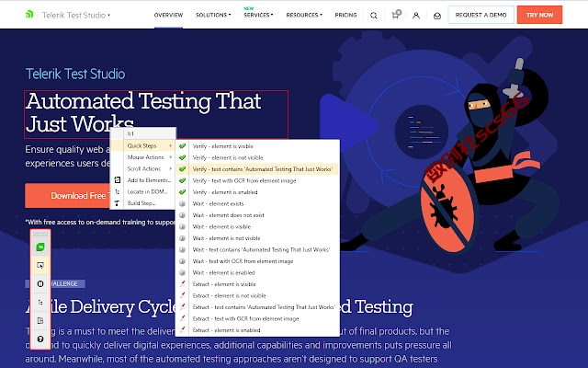588x368 pixels.
Task: Expand the Scroll Actions submenu
Action: 143,168
